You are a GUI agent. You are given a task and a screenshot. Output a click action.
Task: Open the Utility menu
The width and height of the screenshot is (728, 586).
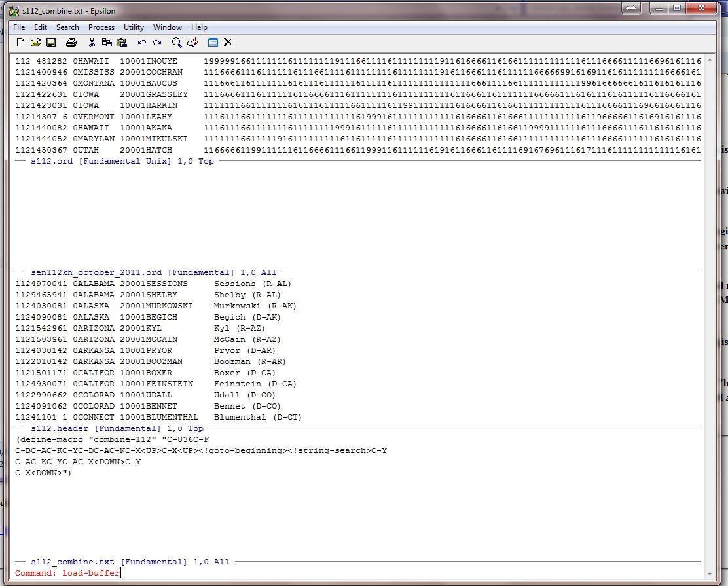point(134,27)
